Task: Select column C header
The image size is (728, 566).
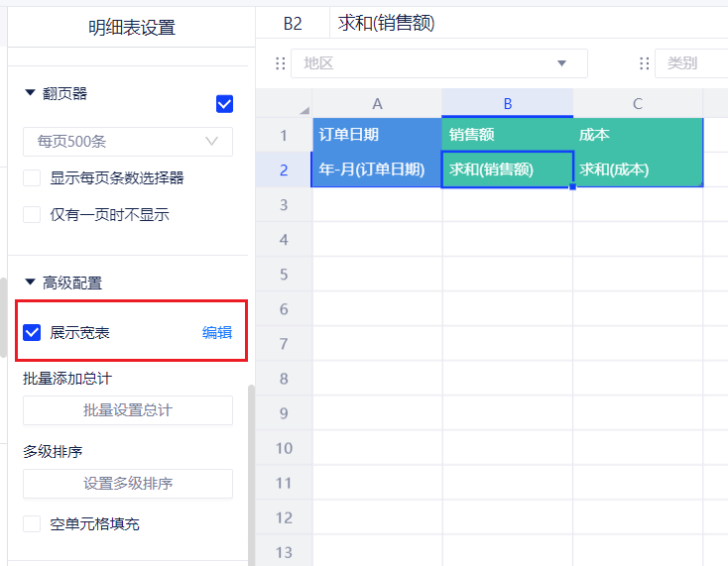Action: tap(638, 104)
